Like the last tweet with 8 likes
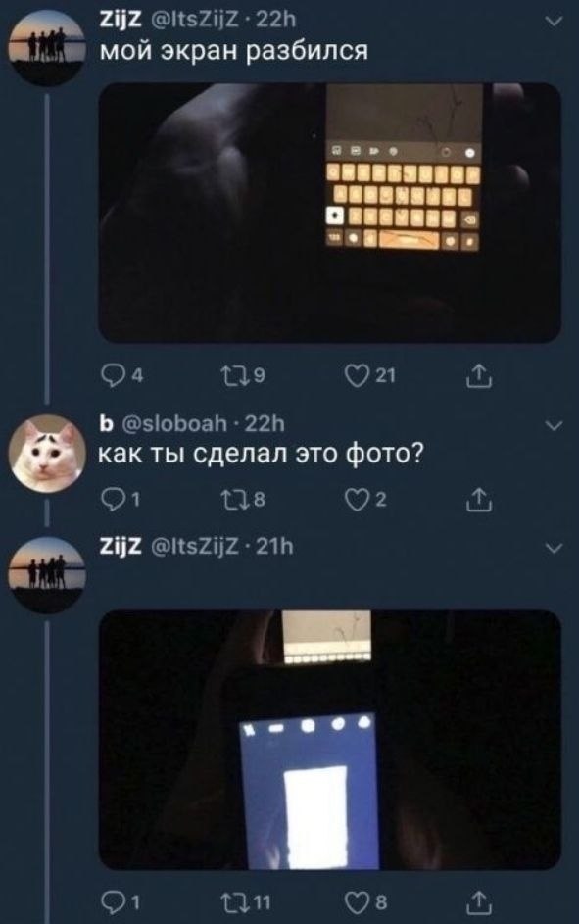Screen dimensions: 579x924 [365, 901]
